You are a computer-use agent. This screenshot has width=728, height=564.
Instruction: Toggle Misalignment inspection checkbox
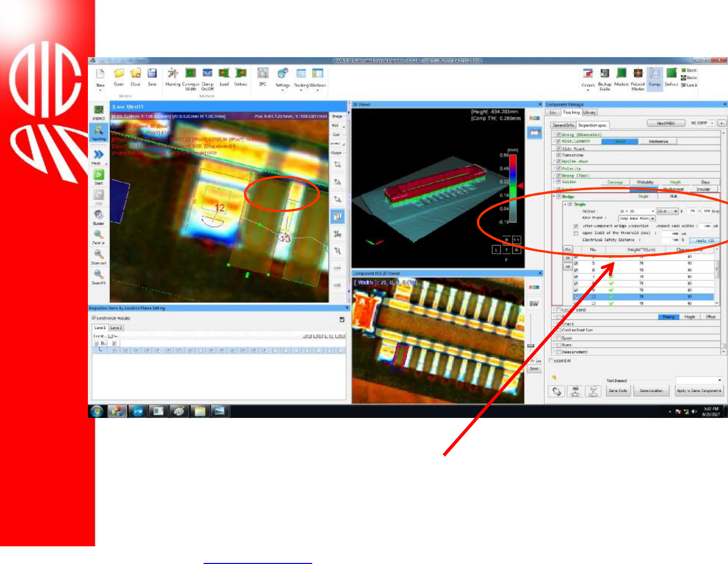559,142
